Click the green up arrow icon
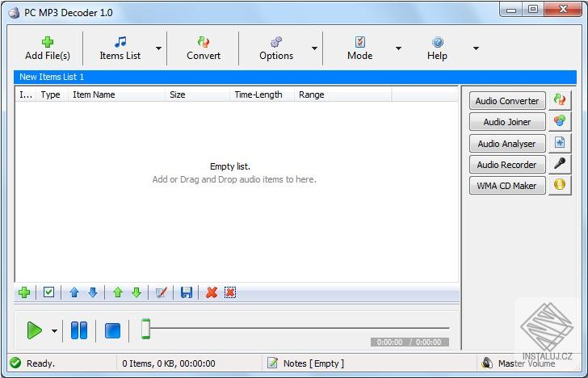 point(118,292)
